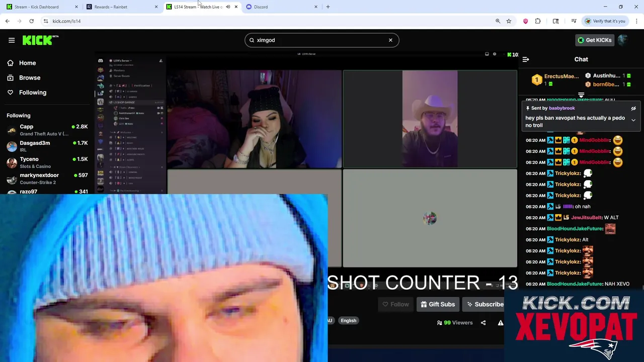The height and width of the screenshot is (362, 644).
Task: Expand the gift leaderboard handle
Action: [581, 95]
